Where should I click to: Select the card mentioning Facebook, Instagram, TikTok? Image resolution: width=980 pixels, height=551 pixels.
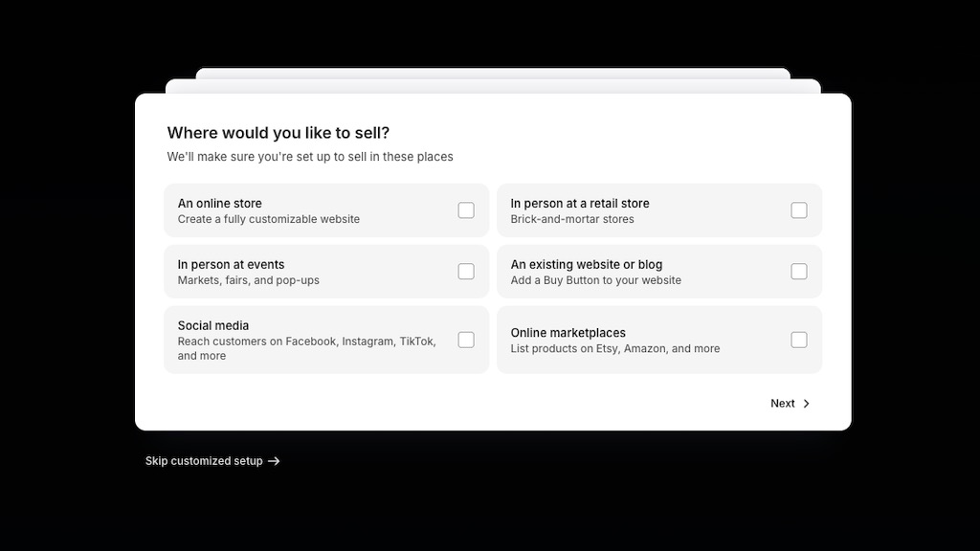point(306,340)
